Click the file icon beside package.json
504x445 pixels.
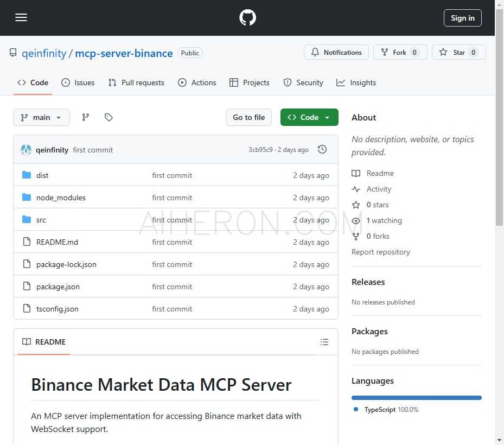pos(27,286)
